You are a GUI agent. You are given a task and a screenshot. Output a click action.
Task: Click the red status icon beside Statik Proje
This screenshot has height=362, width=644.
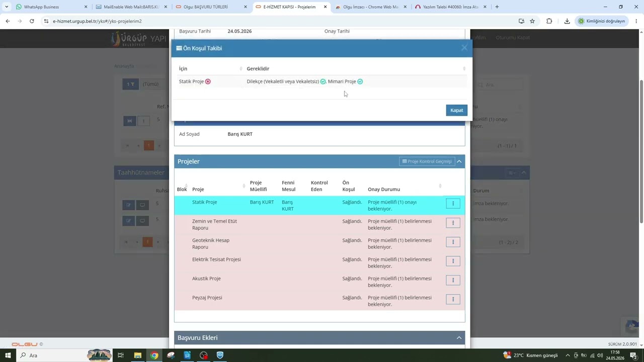pyautogui.click(x=208, y=81)
